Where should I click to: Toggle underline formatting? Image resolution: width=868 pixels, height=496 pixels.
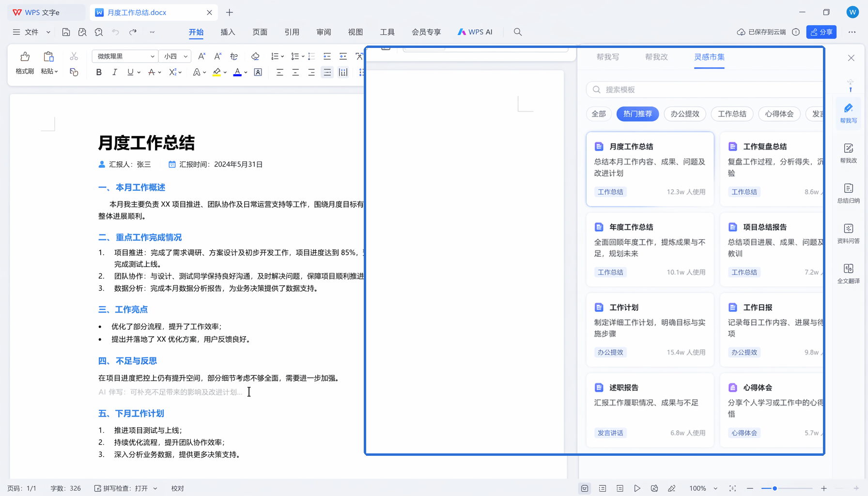[130, 72]
